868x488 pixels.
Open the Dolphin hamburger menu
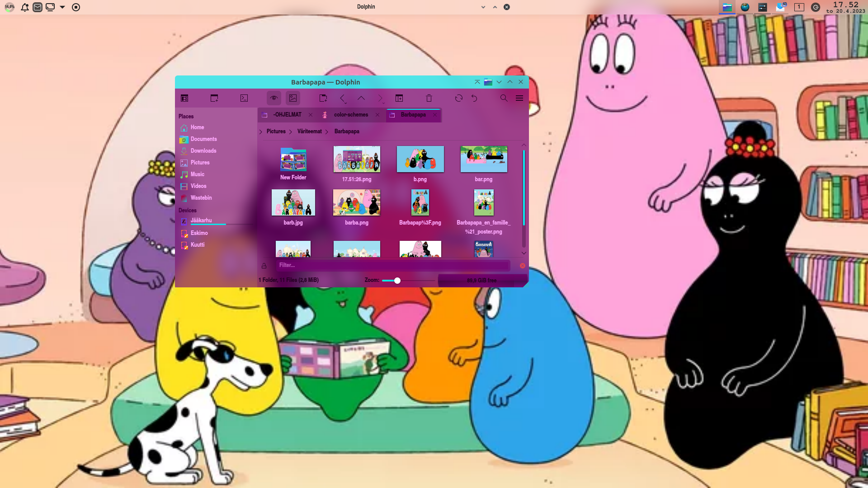519,98
